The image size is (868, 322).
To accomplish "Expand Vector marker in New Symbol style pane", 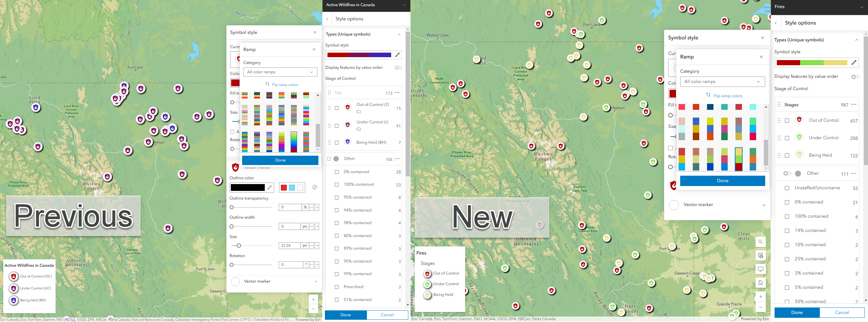I will click(764, 205).
